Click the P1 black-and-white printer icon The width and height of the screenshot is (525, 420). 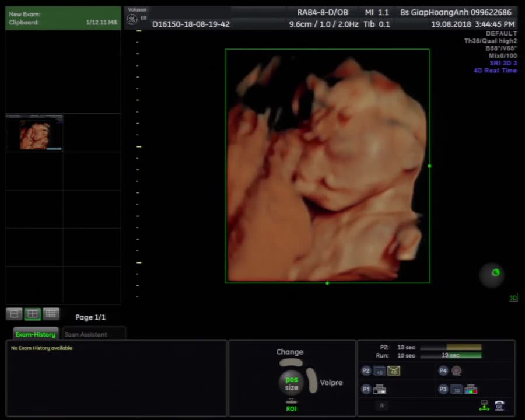380,389
